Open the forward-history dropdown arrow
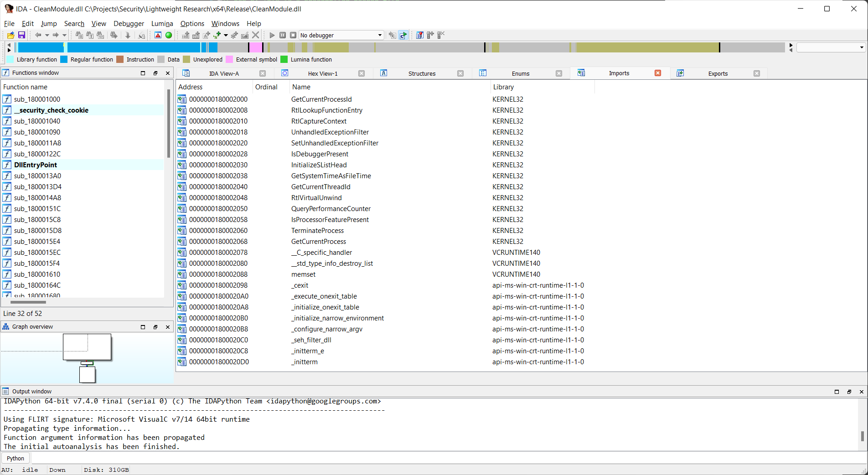 [x=64, y=35]
